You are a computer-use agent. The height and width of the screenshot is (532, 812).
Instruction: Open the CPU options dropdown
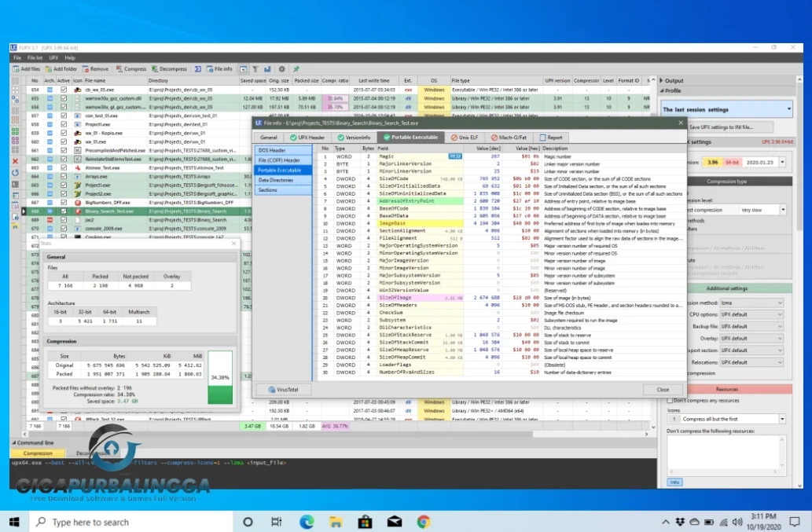click(751, 314)
